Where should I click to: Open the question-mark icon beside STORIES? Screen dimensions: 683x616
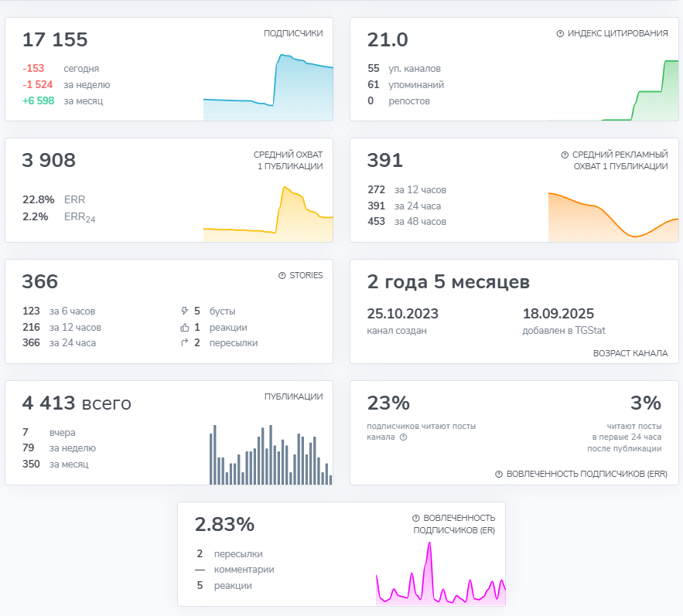282,275
